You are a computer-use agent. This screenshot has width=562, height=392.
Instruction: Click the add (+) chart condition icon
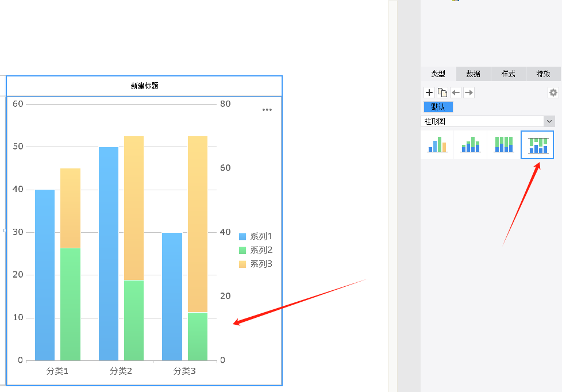coord(429,93)
